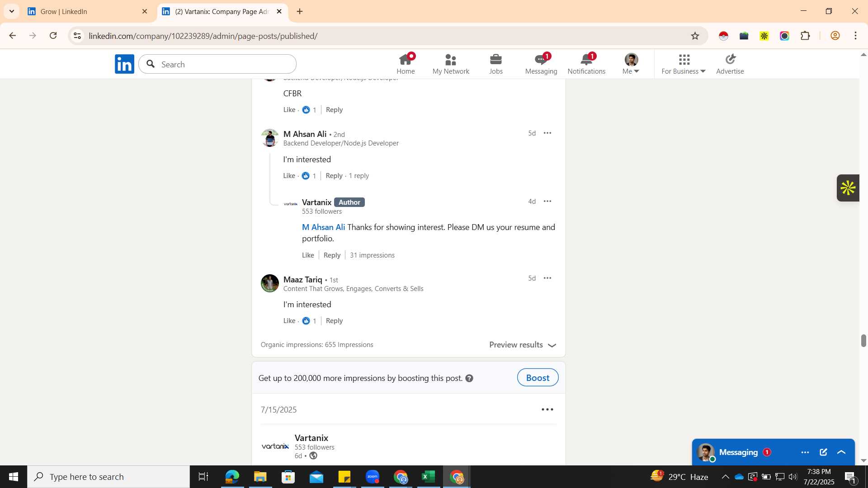Reply to Maaz Tariq's comment
Viewport: 868px width, 488px height.
[334, 321]
